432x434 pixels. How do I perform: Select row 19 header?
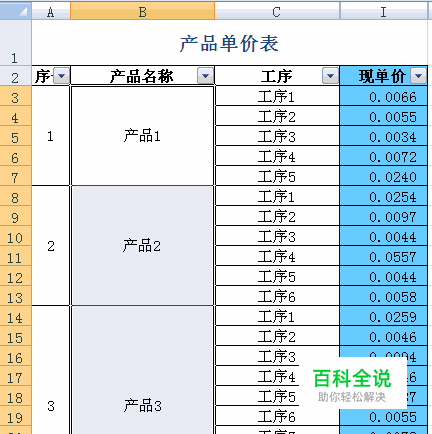click(x=16, y=416)
